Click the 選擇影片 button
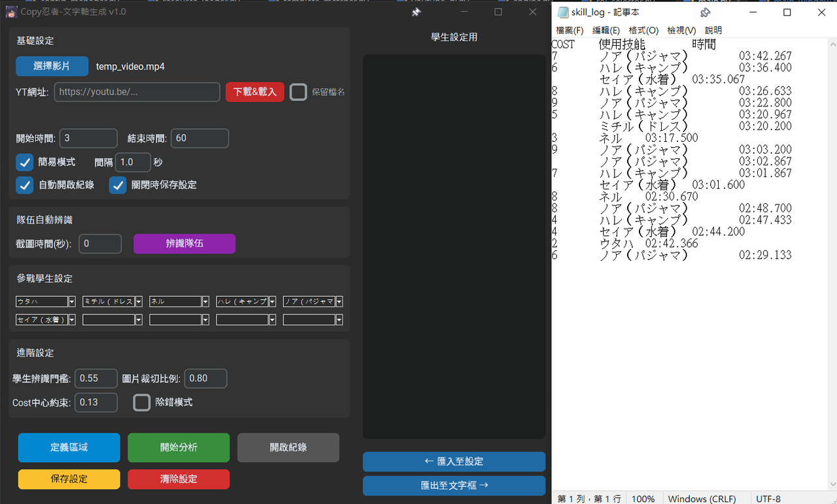837x504 pixels. pyautogui.click(x=52, y=66)
